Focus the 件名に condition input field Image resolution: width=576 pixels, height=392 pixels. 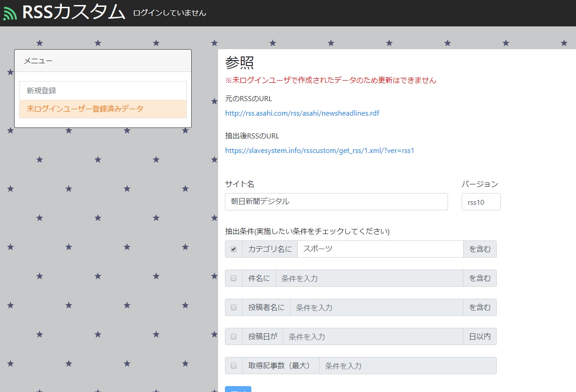369,278
